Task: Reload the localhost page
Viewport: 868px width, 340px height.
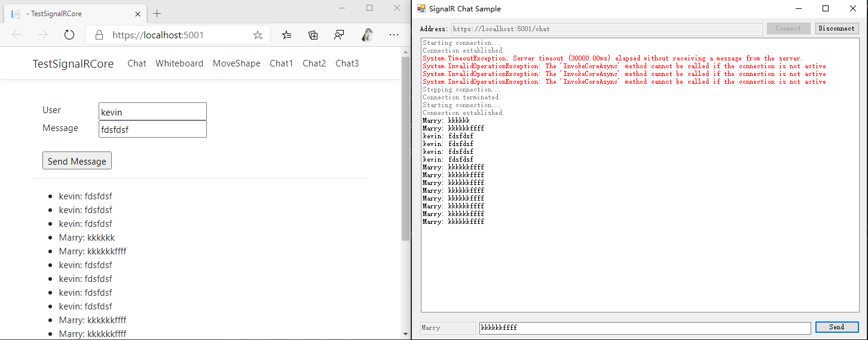Action: pos(69,35)
